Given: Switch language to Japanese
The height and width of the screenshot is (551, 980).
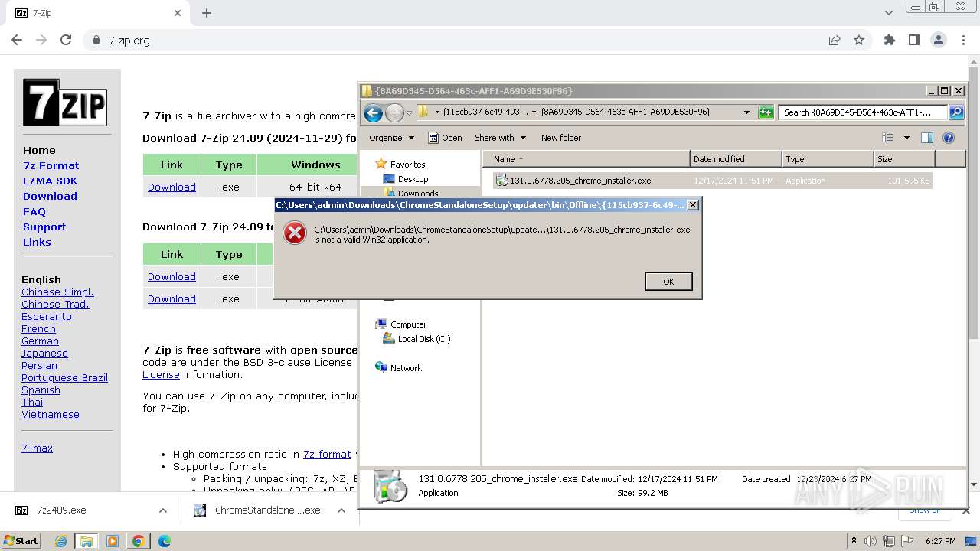Looking at the screenshot, I should click(44, 353).
